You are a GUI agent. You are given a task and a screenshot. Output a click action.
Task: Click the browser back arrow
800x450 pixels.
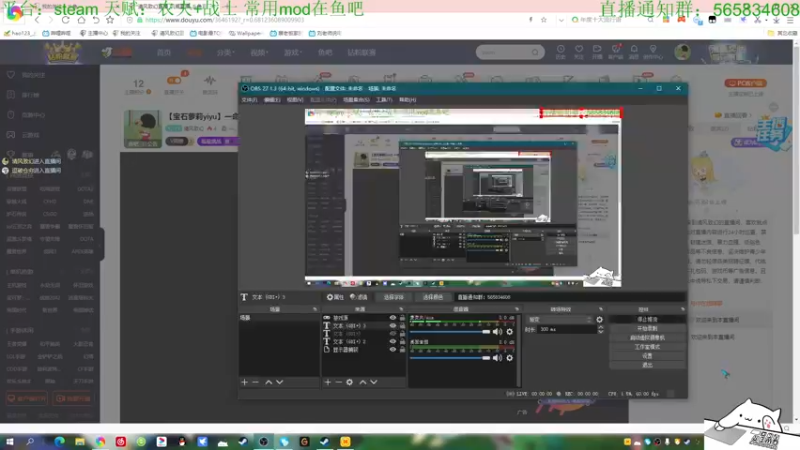37,20
